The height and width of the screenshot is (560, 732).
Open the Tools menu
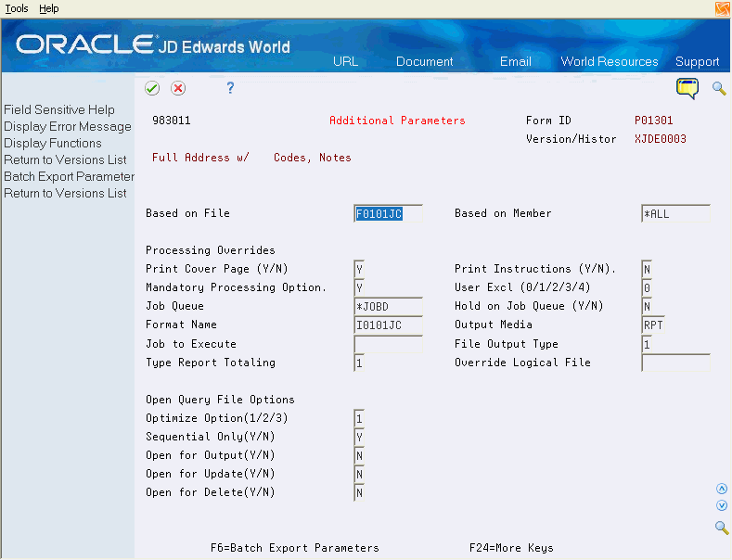pyautogui.click(x=17, y=8)
